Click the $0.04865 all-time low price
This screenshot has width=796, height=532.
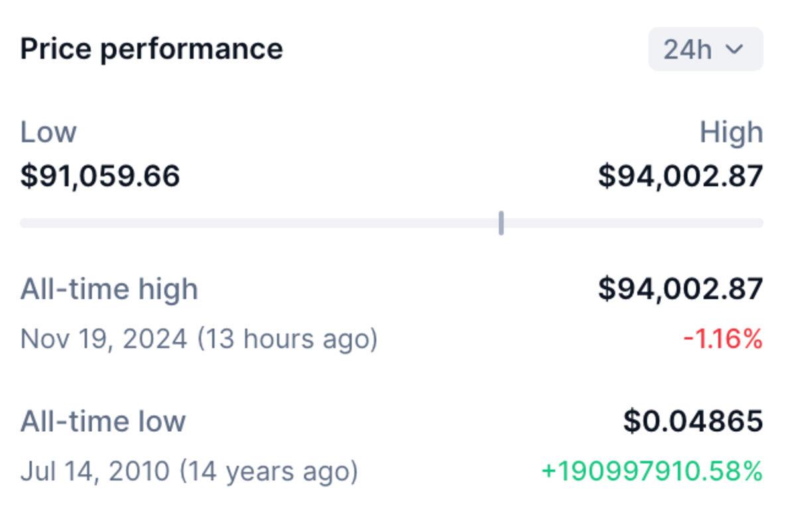[693, 421]
